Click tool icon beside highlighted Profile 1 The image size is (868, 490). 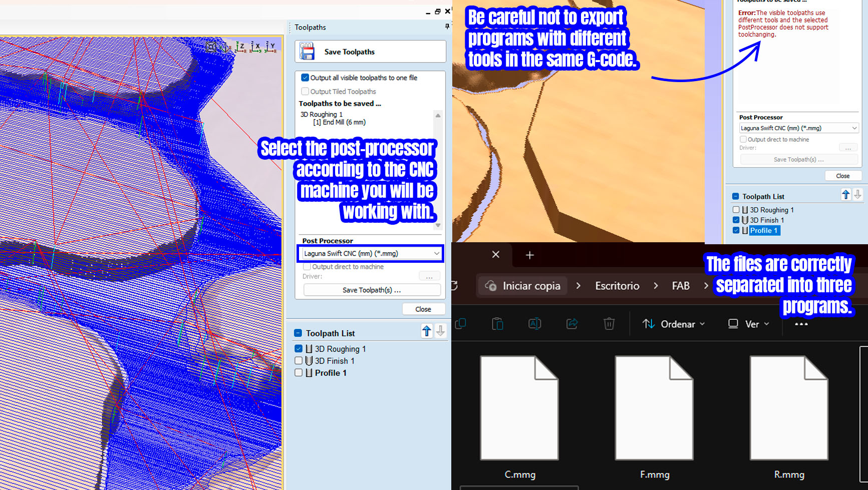pyautogui.click(x=745, y=231)
